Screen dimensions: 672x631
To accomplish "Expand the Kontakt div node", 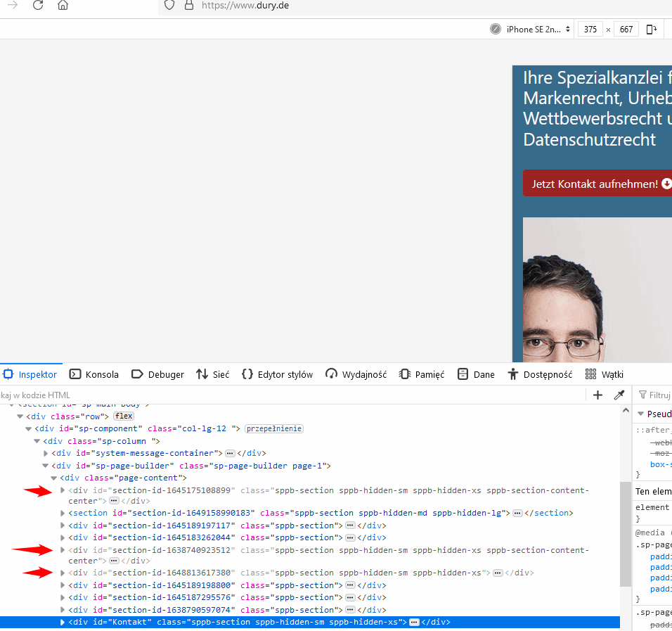I will [x=63, y=623].
